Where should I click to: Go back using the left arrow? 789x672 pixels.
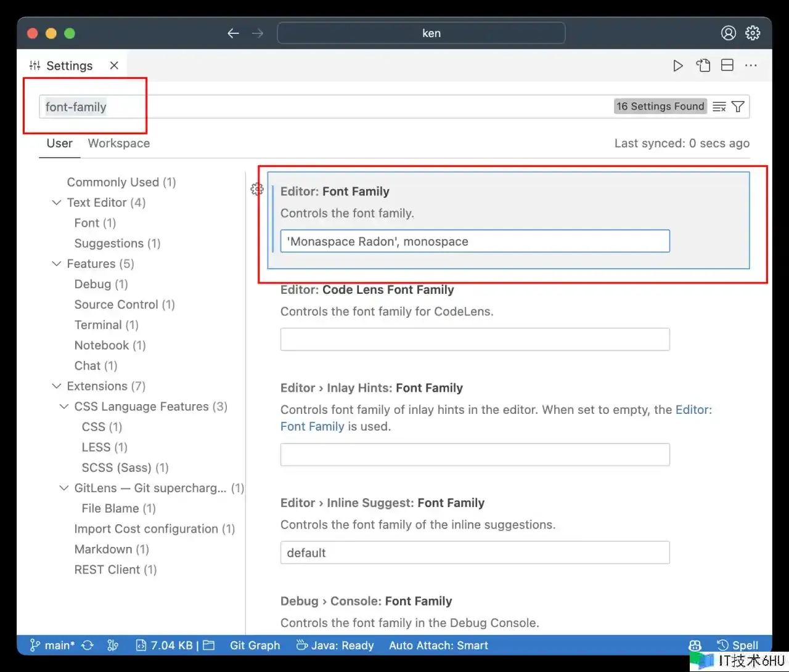pos(233,33)
